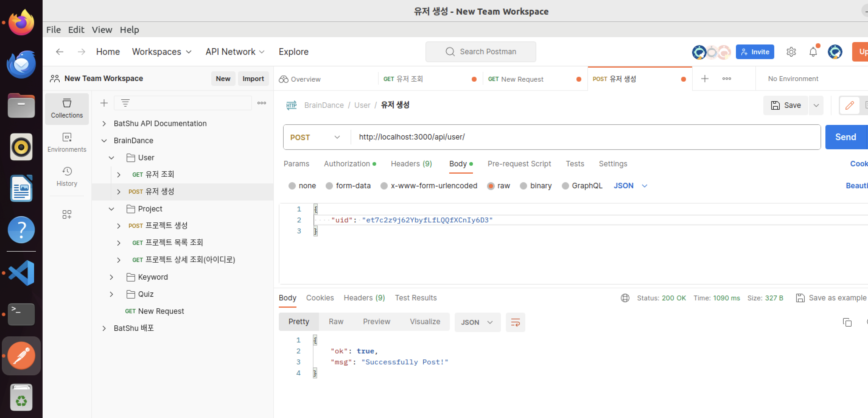Open the POST method dropdown
Viewport: 868px width, 418px height.
(315, 137)
